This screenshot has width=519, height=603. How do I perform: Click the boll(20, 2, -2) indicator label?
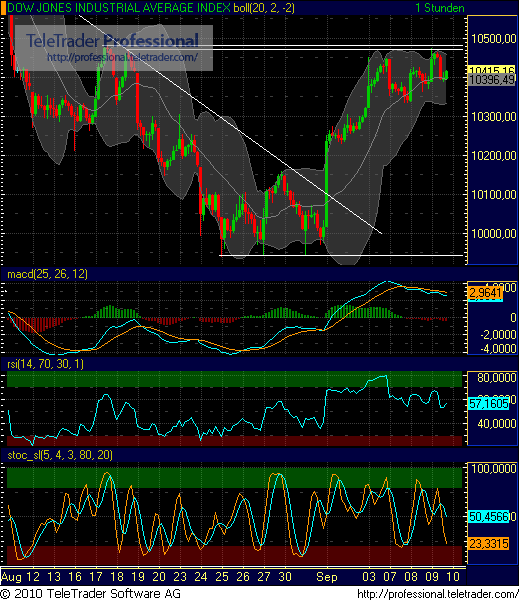(264, 8)
